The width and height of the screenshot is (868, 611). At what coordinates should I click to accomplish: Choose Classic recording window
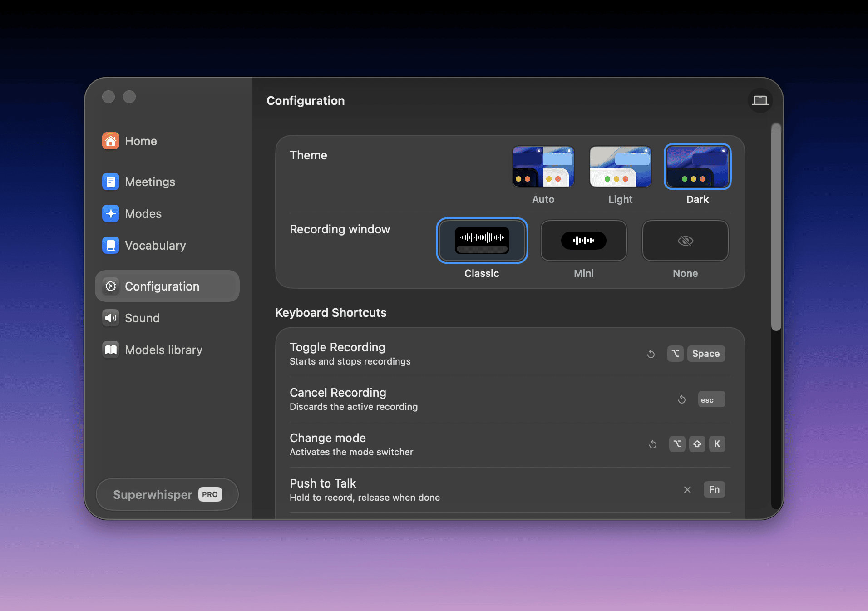tap(482, 241)
